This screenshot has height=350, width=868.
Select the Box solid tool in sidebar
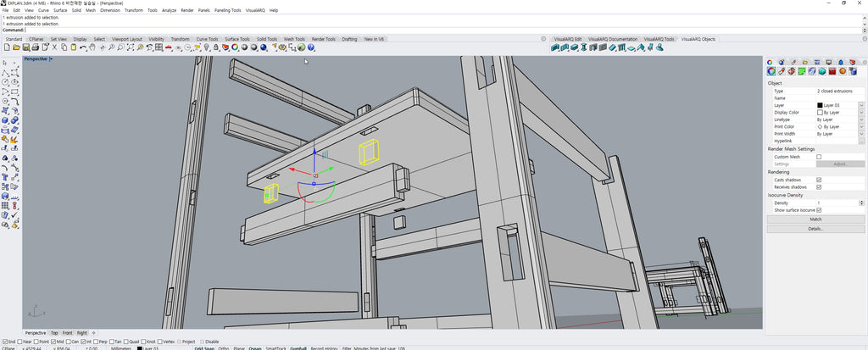tap(5, 120)
